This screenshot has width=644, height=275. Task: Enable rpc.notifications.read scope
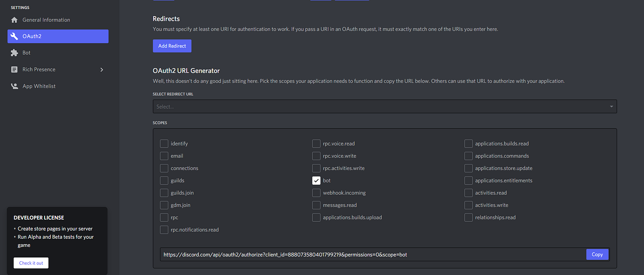click(x=164, y=229)
